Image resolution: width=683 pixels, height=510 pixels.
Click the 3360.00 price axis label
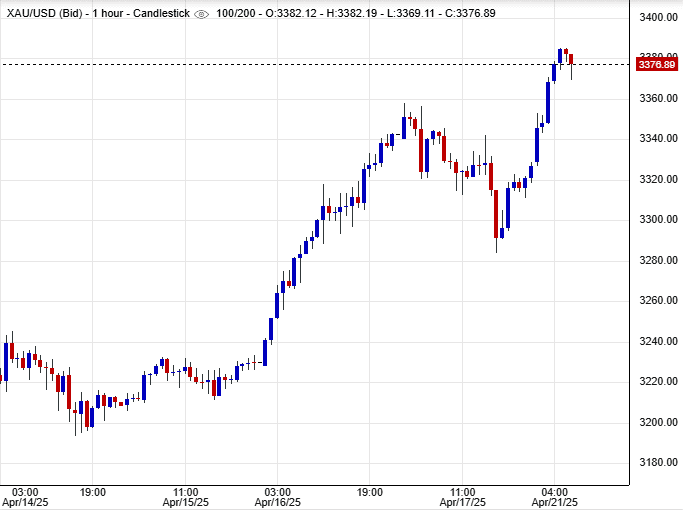658,98
